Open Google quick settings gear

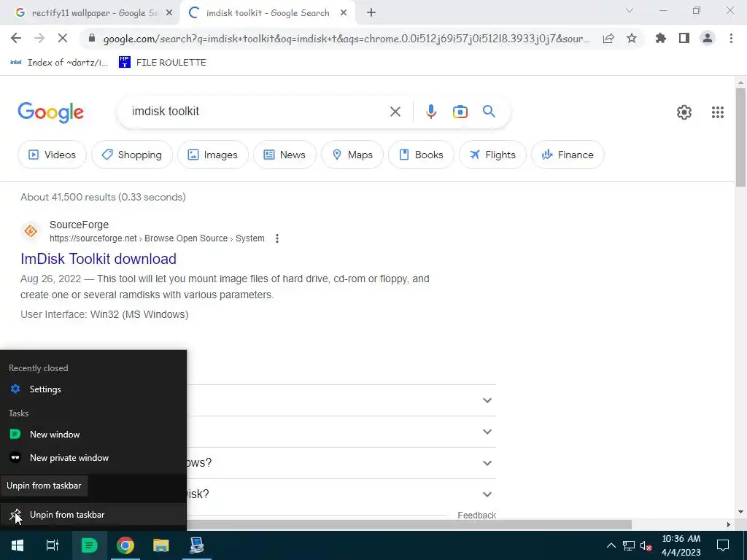[684, 112]
